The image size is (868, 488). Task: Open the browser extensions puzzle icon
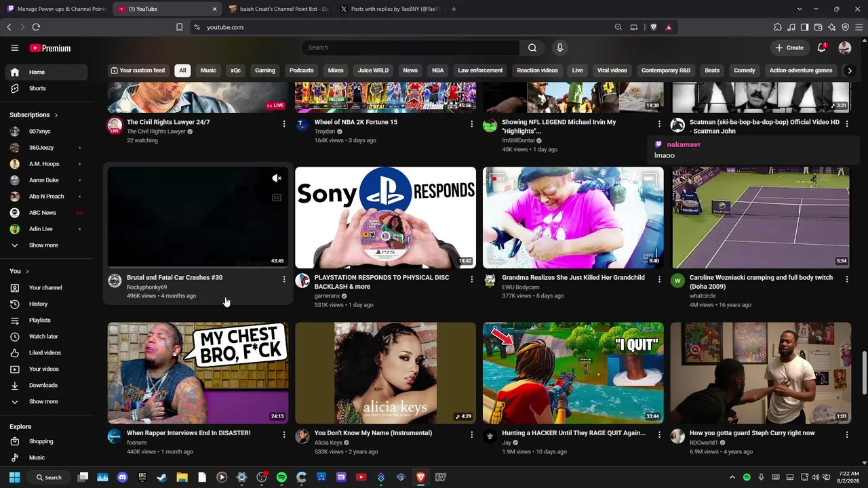(x=777, y=27)
